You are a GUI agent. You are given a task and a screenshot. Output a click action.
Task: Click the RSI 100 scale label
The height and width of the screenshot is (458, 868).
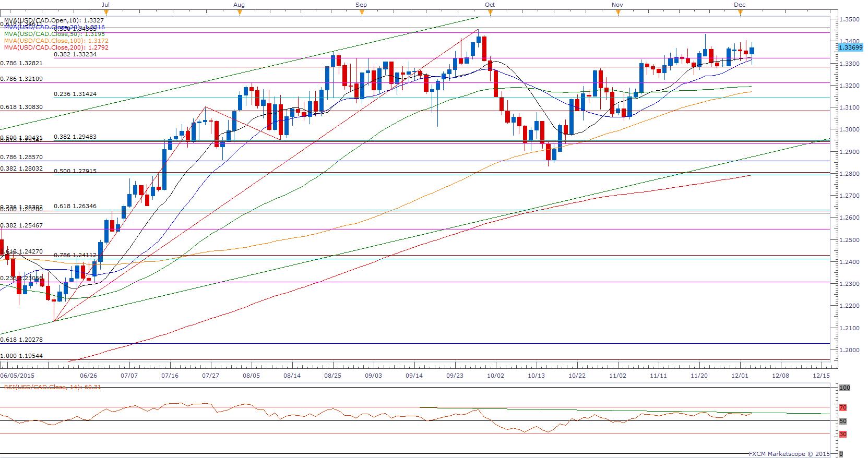click(845, 388)
